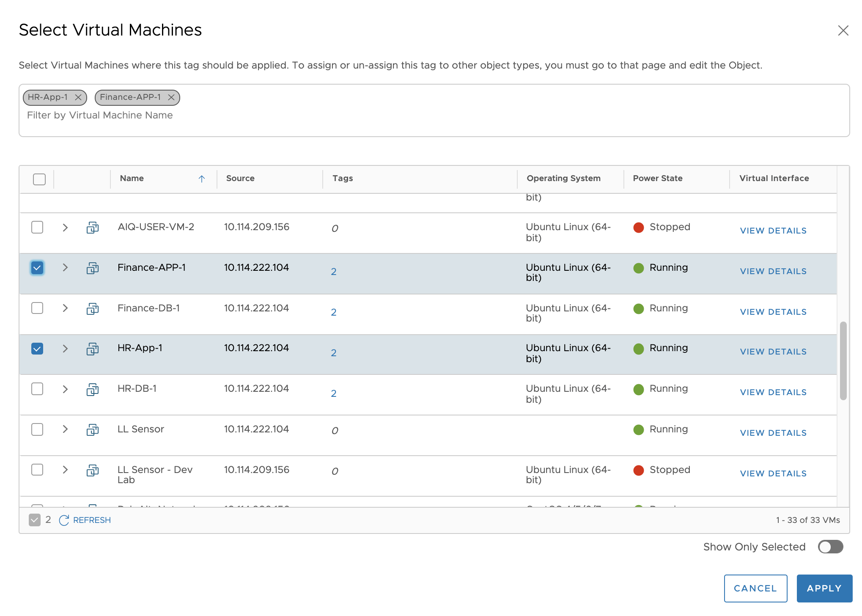Remove the HR-App-1 filter chip
The image size is (862, 616).
coord(78,97)
